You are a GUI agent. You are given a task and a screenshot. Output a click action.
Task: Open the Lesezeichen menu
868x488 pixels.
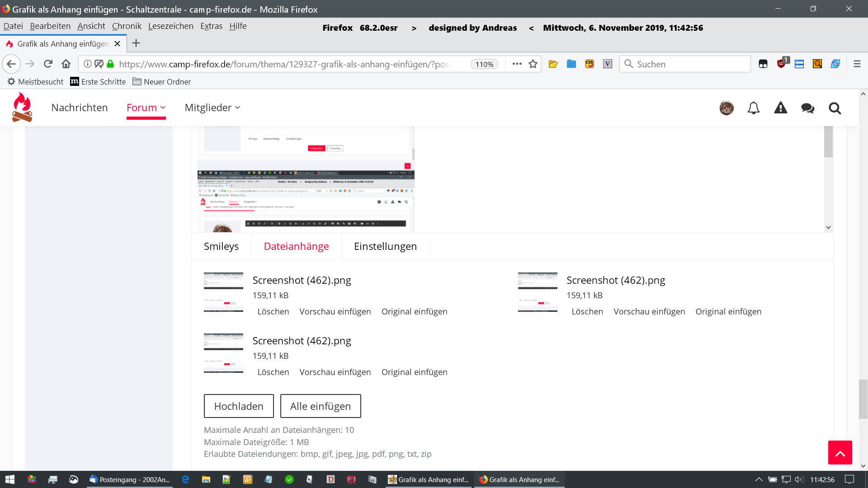tap(170, 26)
